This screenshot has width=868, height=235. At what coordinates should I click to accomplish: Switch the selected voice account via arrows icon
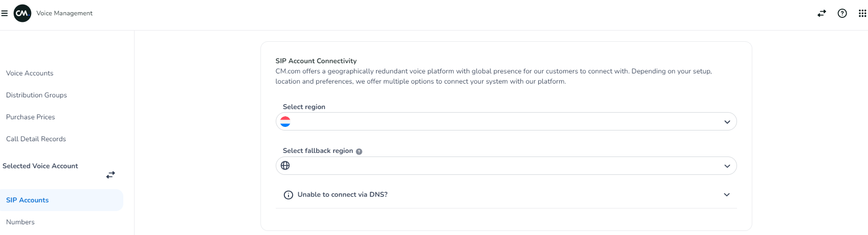[111, 175]
